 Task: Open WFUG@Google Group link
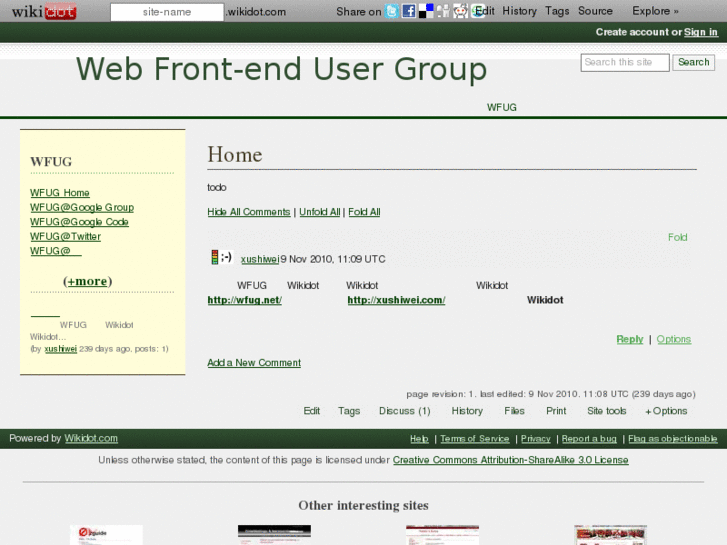pyautogui.click(x=82, y=207)
